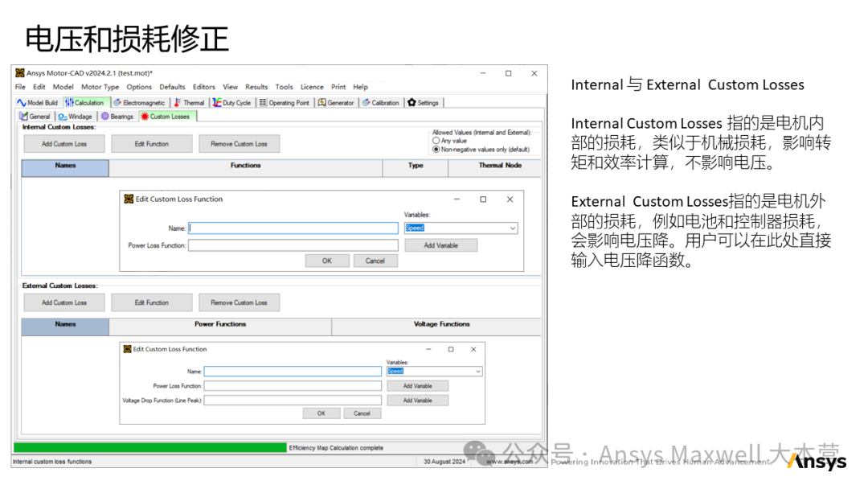Close the lower Edit Custom Loss Function dialog
Viewport: 868px width, 489px height.
tap(473, 349)
